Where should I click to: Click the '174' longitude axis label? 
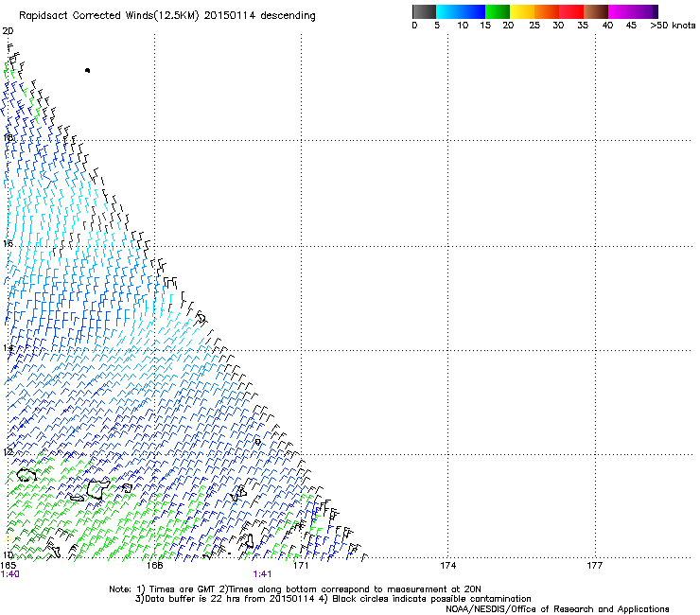(448, 566)
